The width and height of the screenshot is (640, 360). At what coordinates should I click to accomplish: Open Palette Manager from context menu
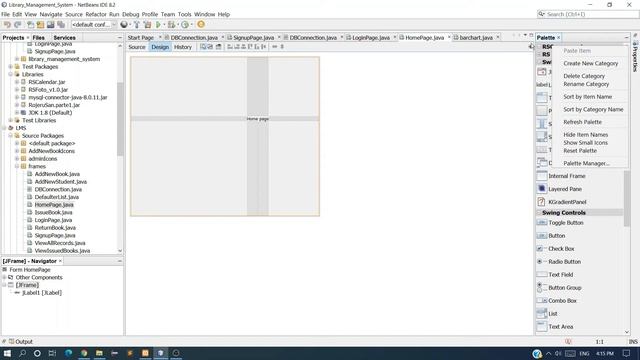click(x=586, y=163)
